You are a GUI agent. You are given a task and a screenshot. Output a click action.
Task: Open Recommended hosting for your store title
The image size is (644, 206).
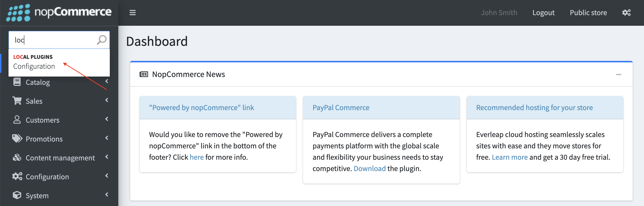tap(534, 107)
